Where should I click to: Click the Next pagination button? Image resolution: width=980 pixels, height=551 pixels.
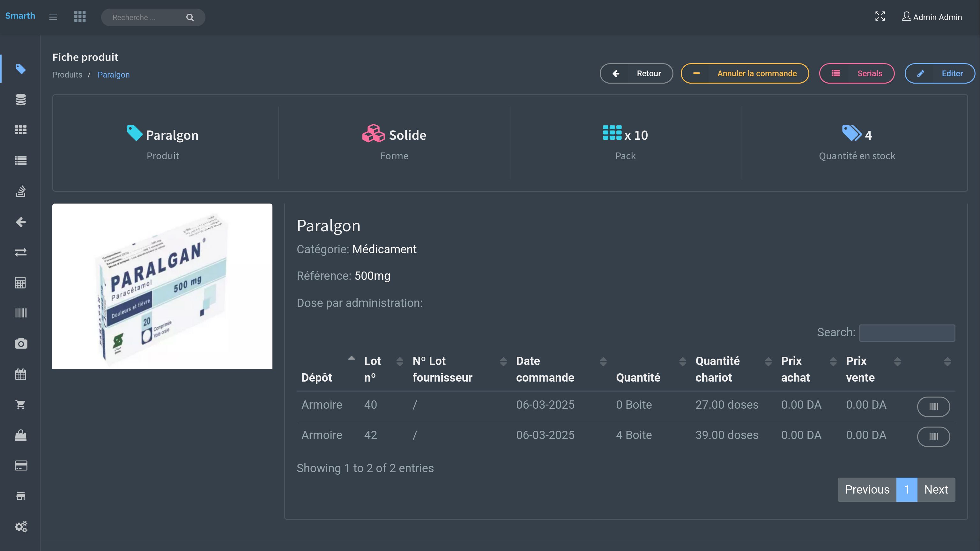click(936, 489)
